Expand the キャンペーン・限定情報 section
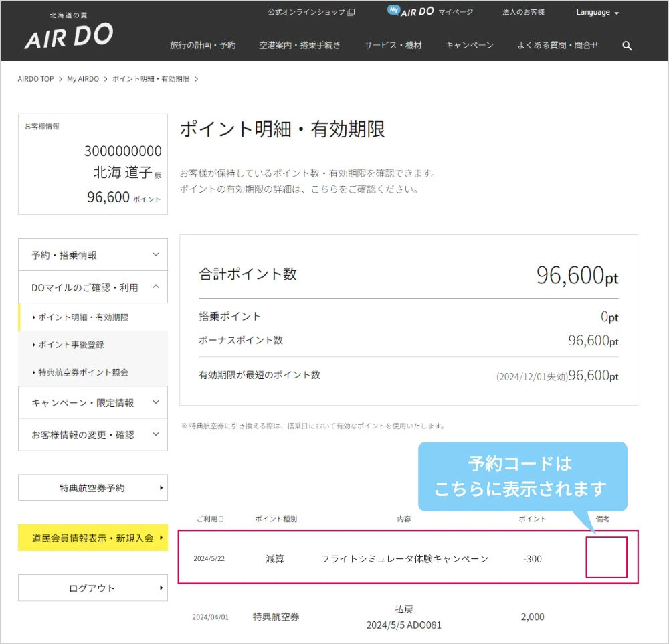The height and width of the screenshot is (644, 669). (x=93, y=402)
